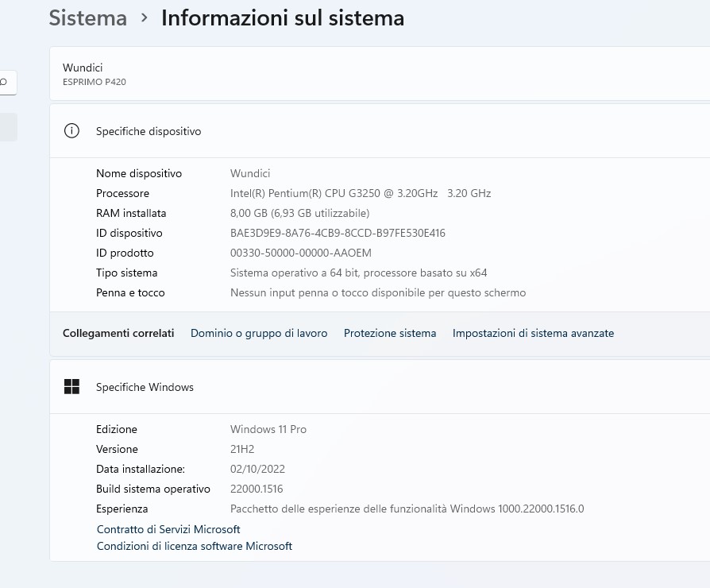
Task: Collapse the Specifiche dispositivo section header
Action: pyautogui.click(x=380, y=131)
